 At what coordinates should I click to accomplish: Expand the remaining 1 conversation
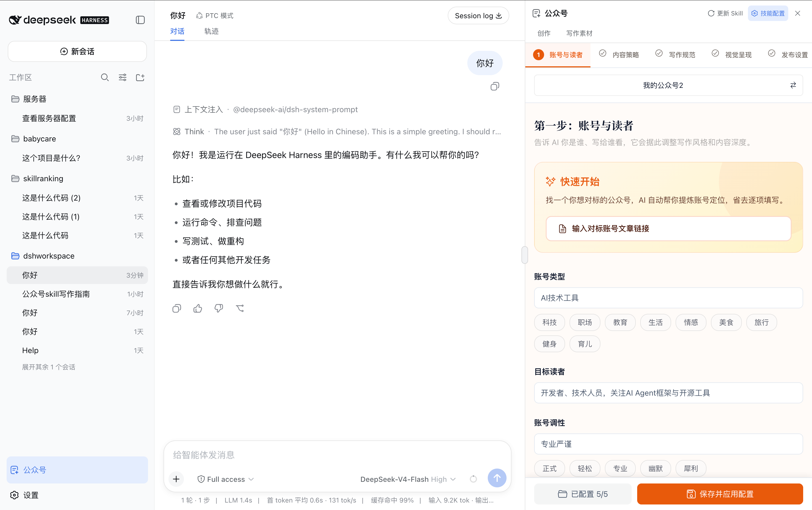pos(49,367)
